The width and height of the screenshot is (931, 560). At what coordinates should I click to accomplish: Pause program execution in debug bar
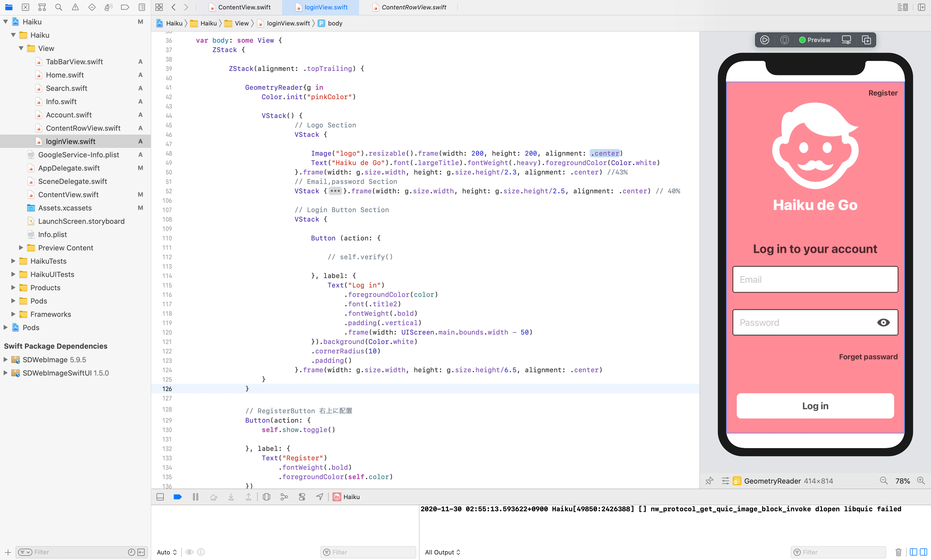pos(196,497)
